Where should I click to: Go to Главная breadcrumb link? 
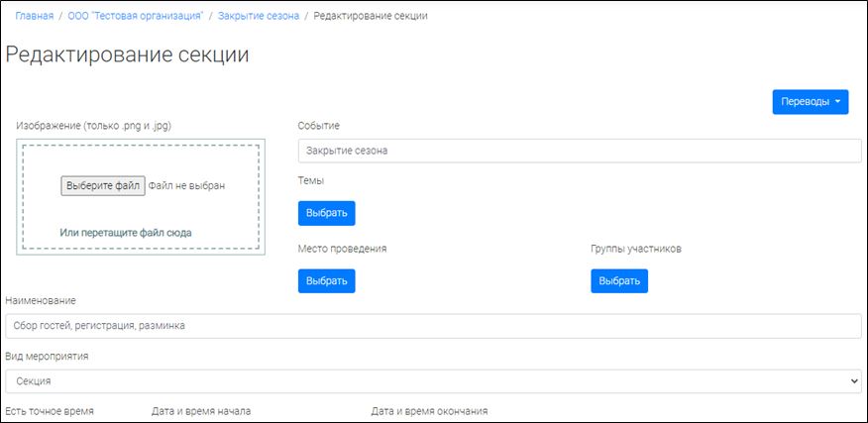(34, 17)
